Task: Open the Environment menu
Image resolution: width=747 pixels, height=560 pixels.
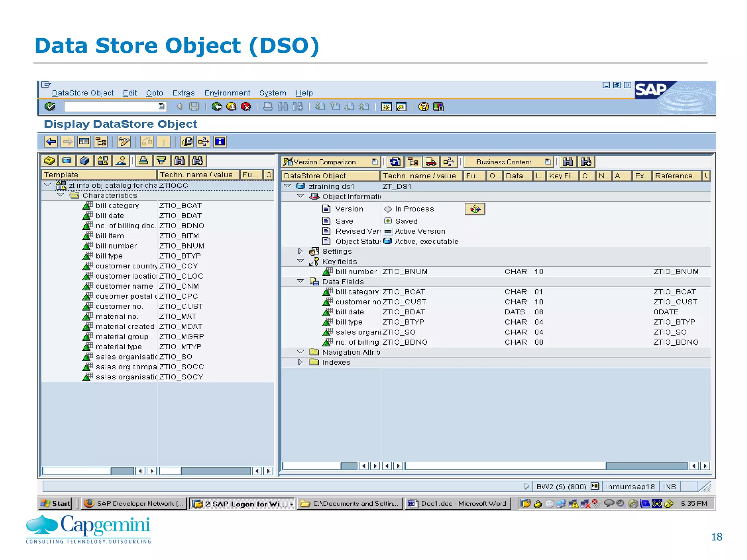Action: [x=227, y=93]
